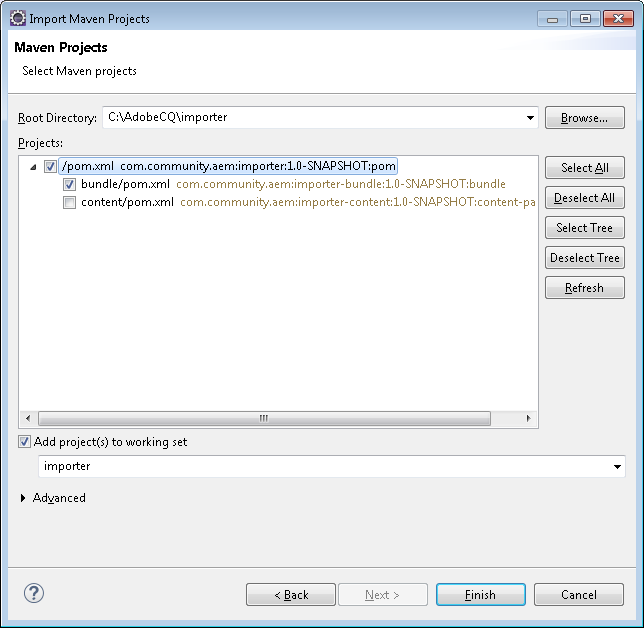Image resolution: width=644 pixels, height=628 pixels.
Task: Minimize the Import Maven Projects window
Action: (x=552, y=19)
